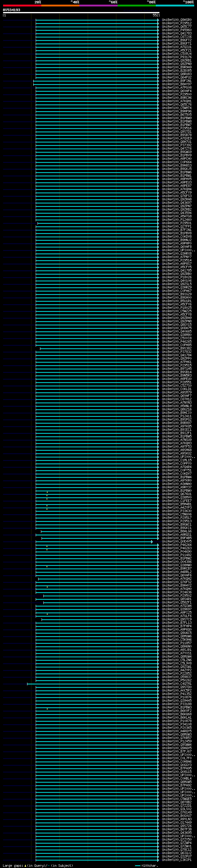
Task: Select the UniRef100_C5WQE5 label
Action: pyautogui.click(x=177, y=799)
